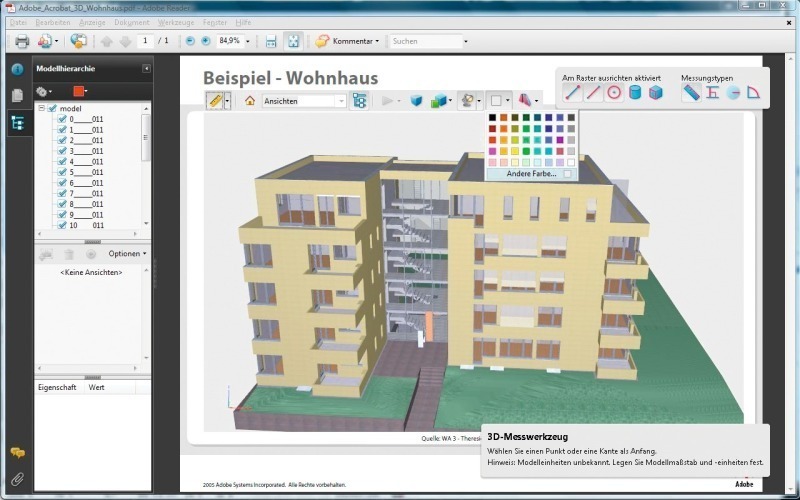Click the snap to radial edge circle icon
800x500 pixels.
(614, 93)
